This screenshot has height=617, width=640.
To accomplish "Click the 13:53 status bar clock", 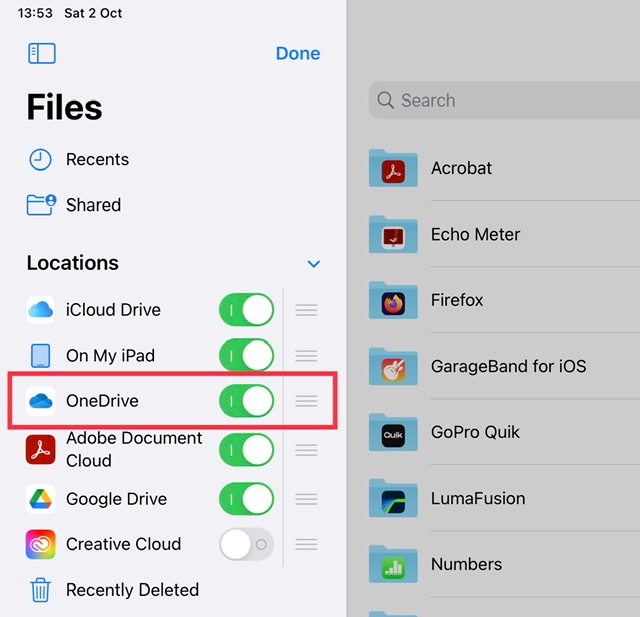I will (x=35, y=13).
